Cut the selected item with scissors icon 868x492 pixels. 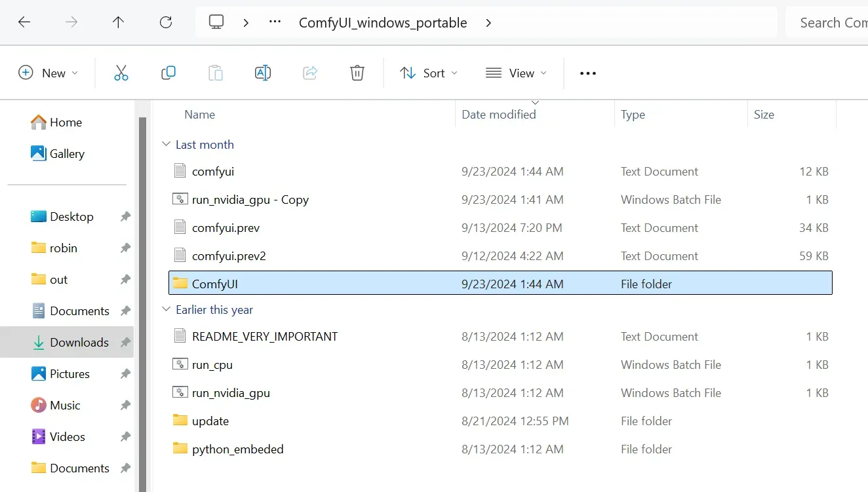121,73
